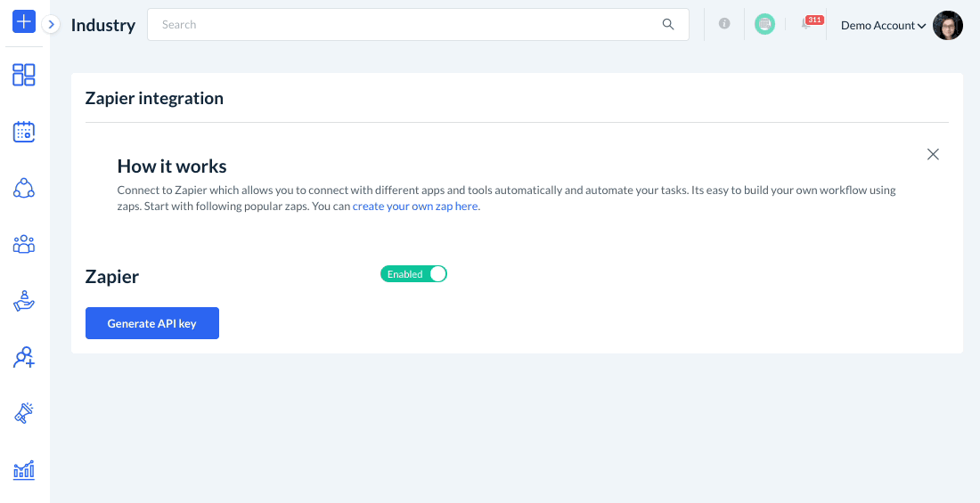This screenshot has height=503, width=980.
Task: Open the connected-nodes network icon in sidebar
Action: coord(24,188)
